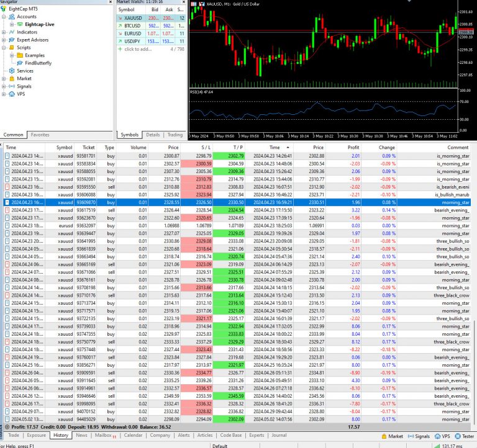Viewport: 477px width, 448px height.
Task: Open the Details tab in Market Watch
Action: pyautogui.click(x=153, y=135)
